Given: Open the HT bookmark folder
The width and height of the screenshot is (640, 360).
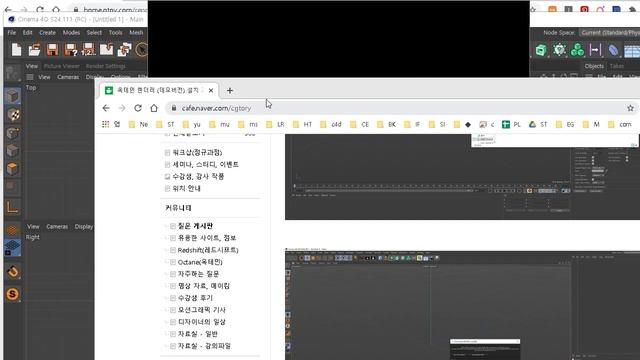Looking at the screenshot, I should [x=302, y=124].
